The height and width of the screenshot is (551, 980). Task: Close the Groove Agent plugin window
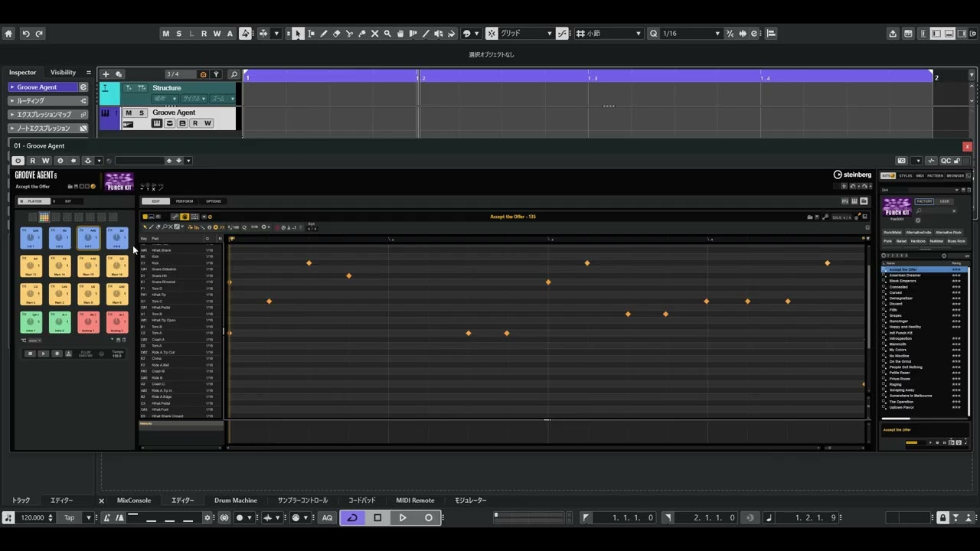point(967,146)
